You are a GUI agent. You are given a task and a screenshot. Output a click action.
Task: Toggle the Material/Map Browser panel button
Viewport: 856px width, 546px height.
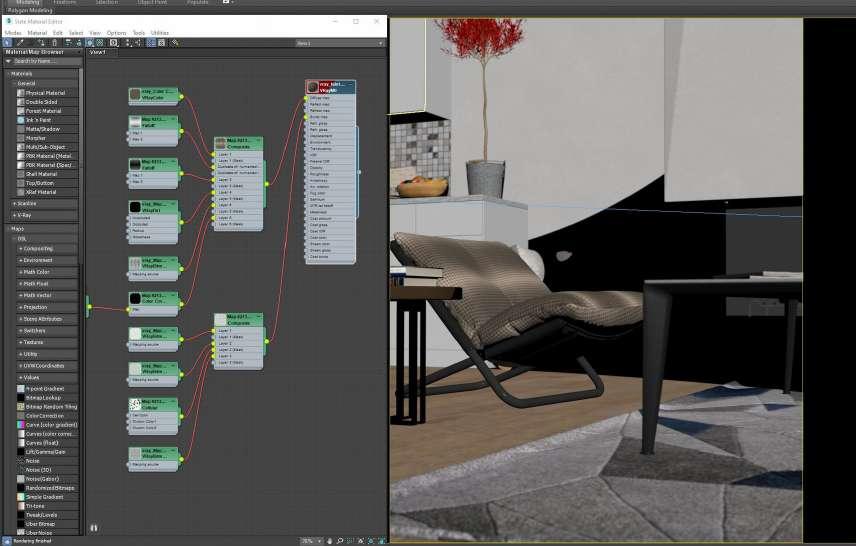point(151,43)
